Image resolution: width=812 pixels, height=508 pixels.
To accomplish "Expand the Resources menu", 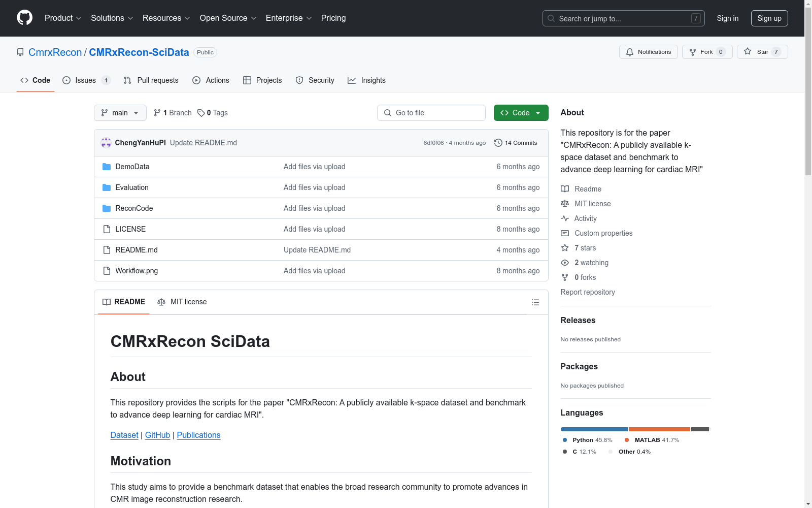I will pyautogui.click(x=166, y=18).
